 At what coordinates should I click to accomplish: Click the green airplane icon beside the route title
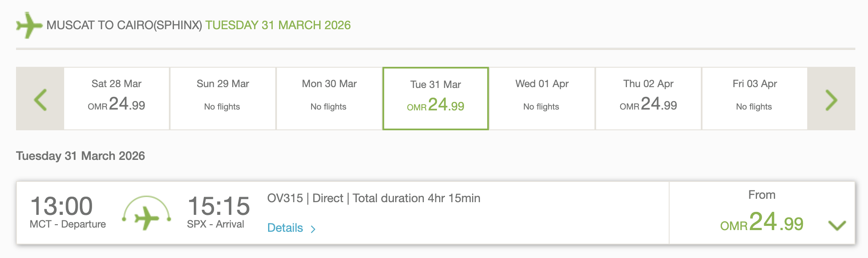click(x=29, y=25)
